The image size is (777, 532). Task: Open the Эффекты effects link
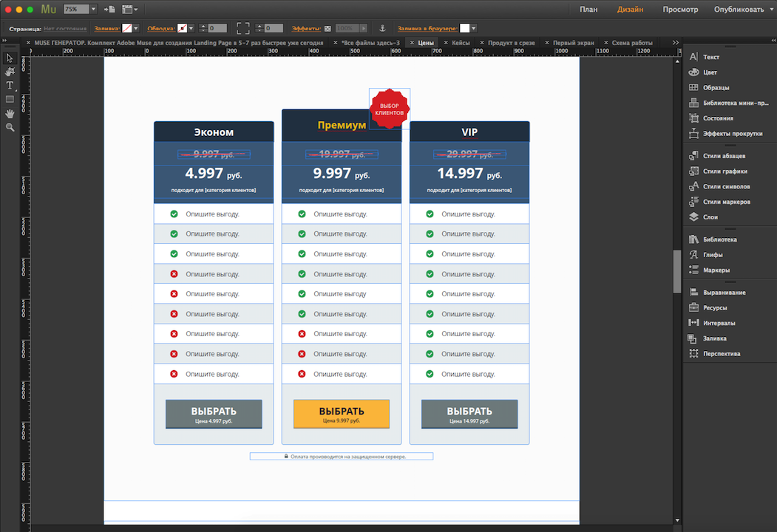(305, 28)
